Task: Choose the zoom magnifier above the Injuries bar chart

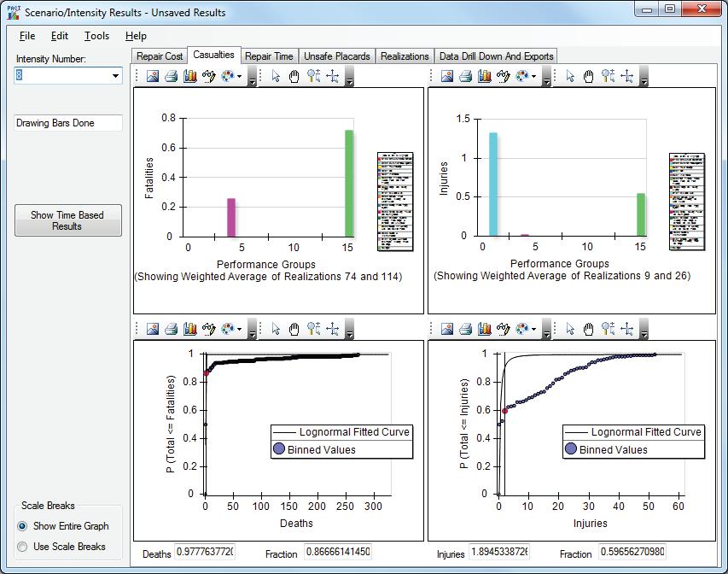Action: click(609, 76)
